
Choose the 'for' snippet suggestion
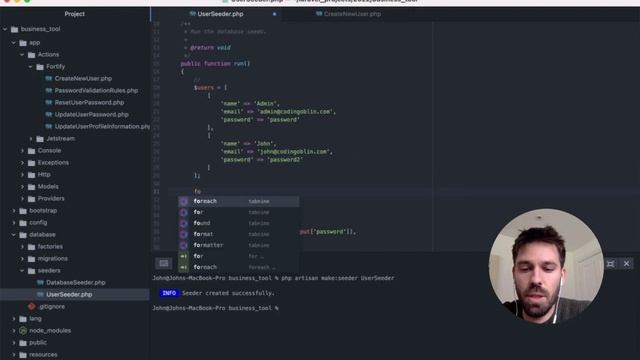238,256
